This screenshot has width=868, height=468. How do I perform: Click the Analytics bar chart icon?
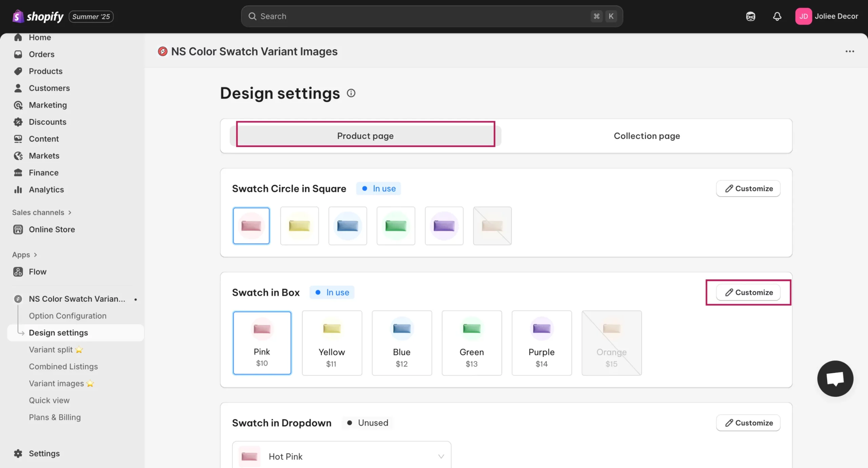click(18, 190)
